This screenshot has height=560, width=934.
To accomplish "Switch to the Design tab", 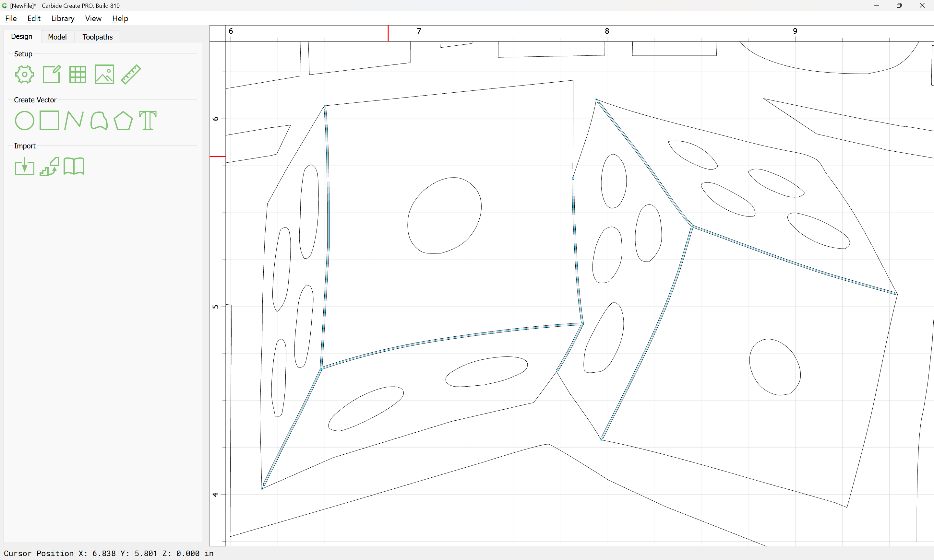I will 21,37.
